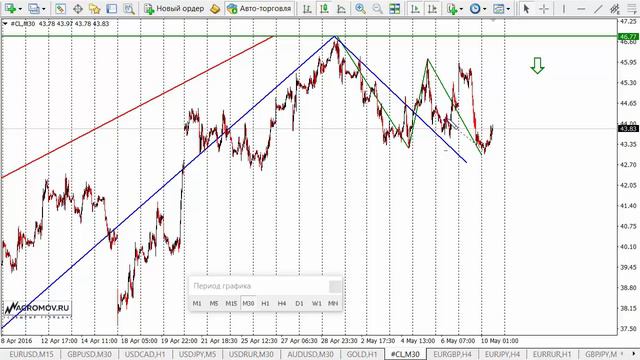The image size is (640, 360).
Task: Expand the new chart dropdown arrow
Action: pyautogui.click(x=20, y=9)
